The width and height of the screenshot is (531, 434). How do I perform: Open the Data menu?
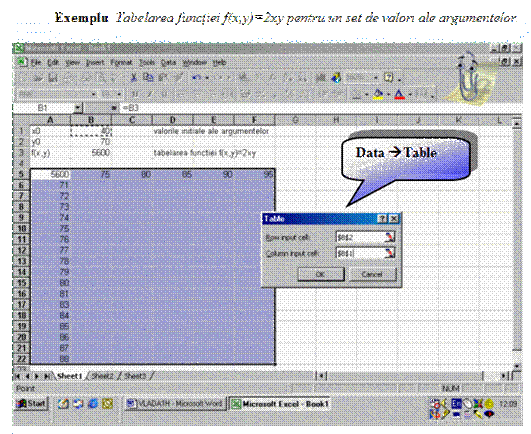(x=168, y=63)
